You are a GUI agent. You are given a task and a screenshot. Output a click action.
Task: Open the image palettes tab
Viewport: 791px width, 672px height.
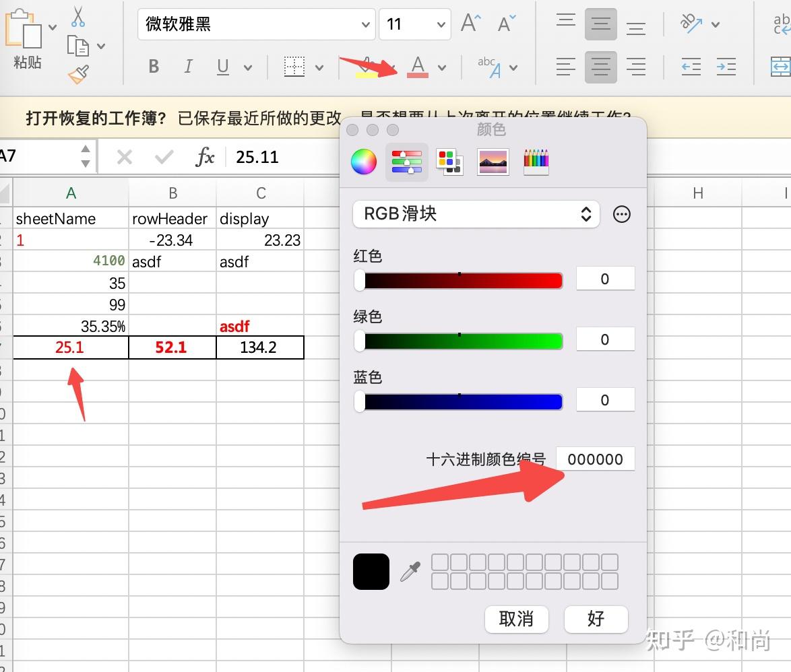pyautogui.click(x=493, y=162)
